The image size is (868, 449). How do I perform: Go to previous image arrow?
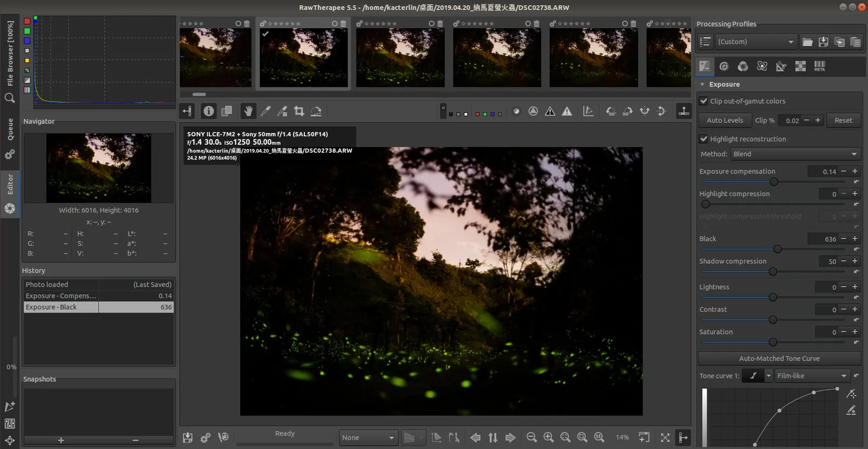475,438
